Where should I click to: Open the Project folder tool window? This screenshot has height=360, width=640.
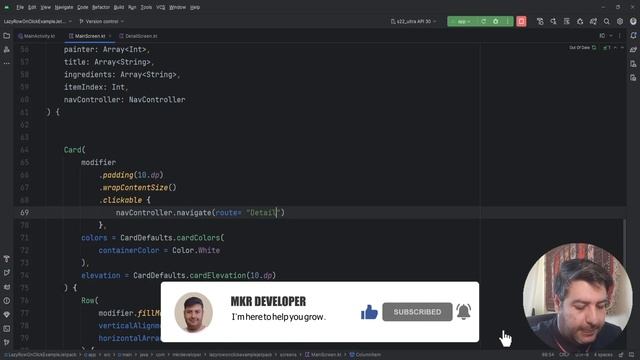(7, 36)
